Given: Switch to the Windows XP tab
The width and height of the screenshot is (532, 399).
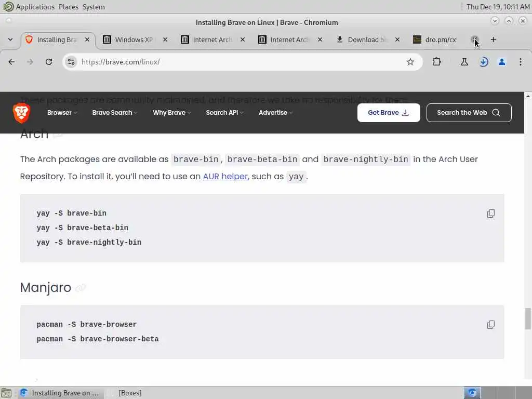Looking at the screenshot, I should point(135,39).
